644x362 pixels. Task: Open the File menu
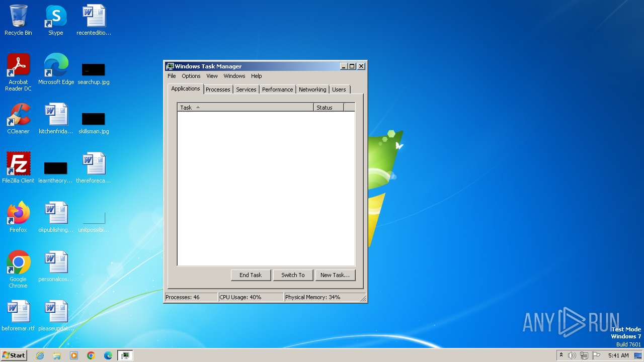coord(172,76)
